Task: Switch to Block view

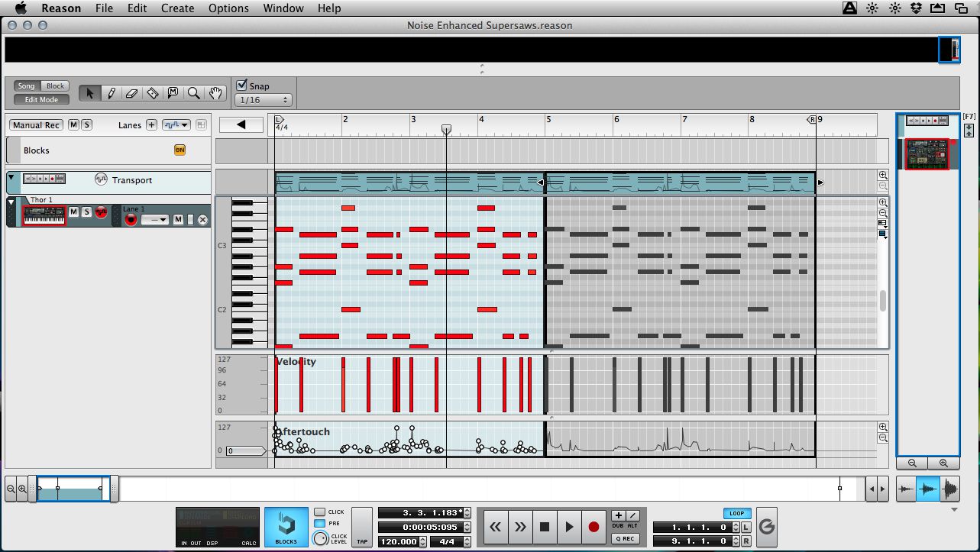Action: pyautogui.click(x=56, y=86)
